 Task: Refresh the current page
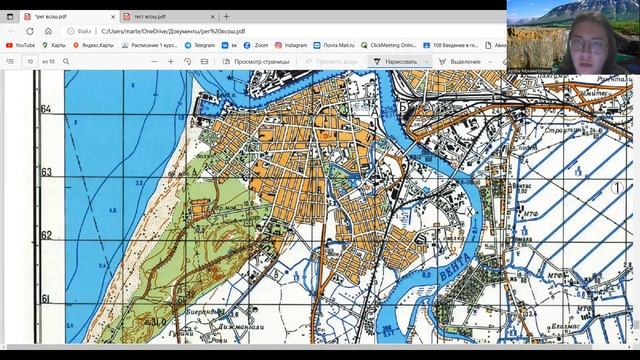[x=30, y=31]
